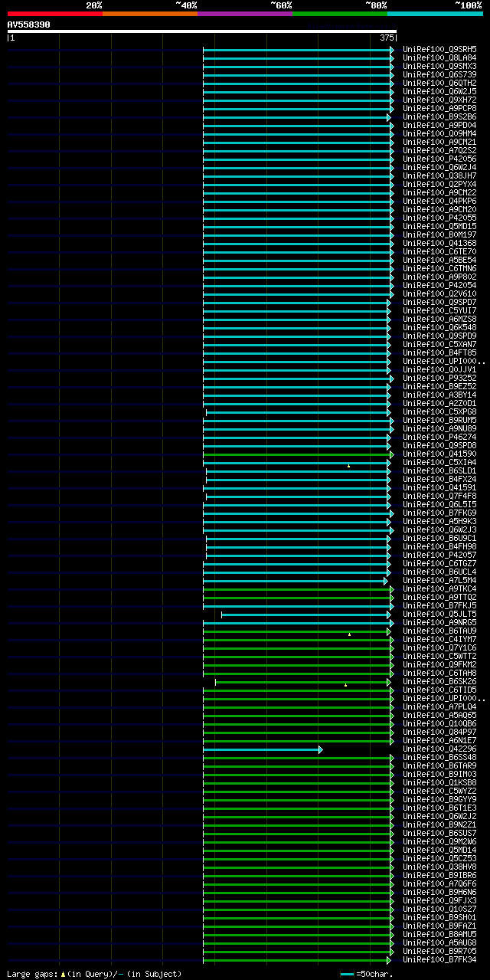Click the alignment bar for UniRef100_Q5JLT5

pos(306,615)
